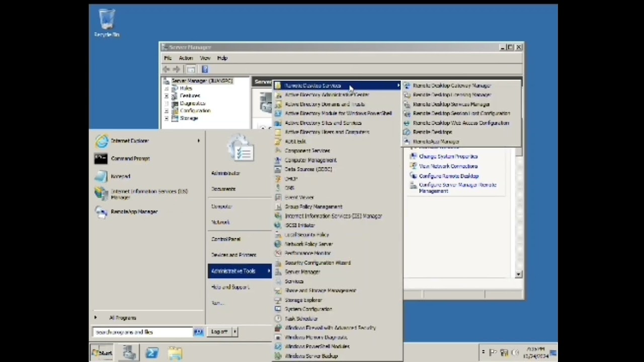Open View menu in Server Manager
Viewport: 644px width, 362px height.
pyautogui.click(x=205, y=58)
